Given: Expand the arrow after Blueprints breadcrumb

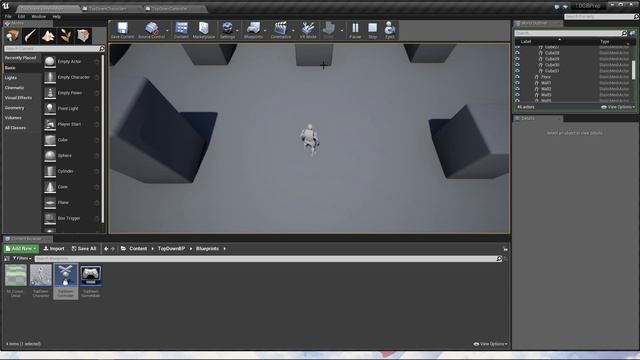Looking at the screenshot, I should (x=224, y=249).
